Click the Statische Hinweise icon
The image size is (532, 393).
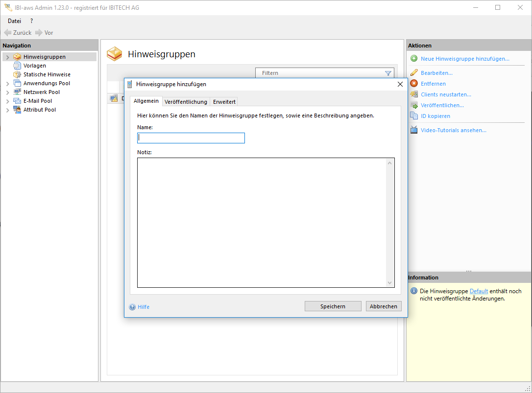pyautogui.click(x=17, y=74)
